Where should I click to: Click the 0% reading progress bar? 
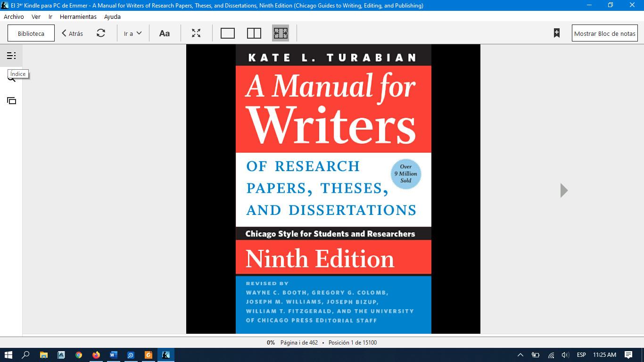[x=270, y=343]
